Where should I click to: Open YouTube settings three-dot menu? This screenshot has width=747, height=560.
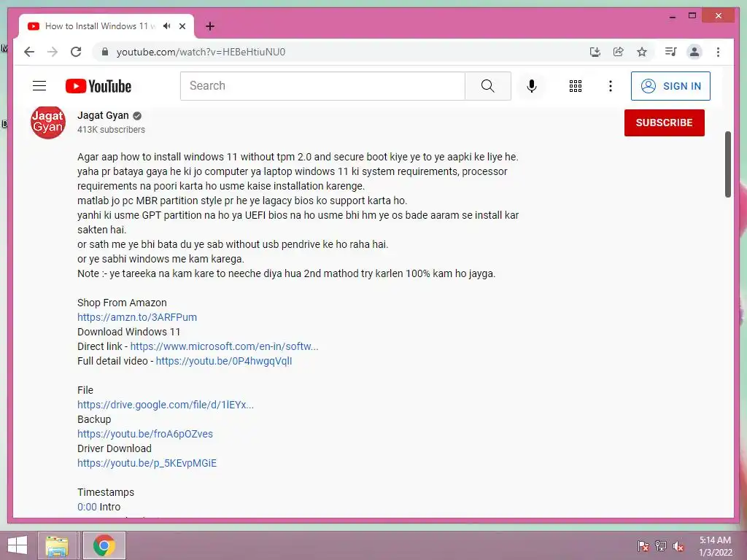point(611,86)
